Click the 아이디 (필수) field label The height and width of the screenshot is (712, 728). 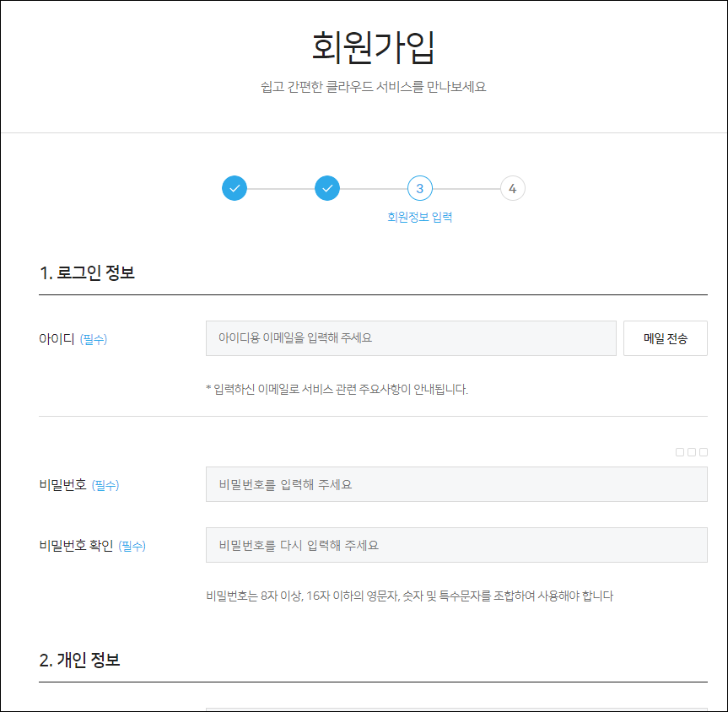pos(73,339)
